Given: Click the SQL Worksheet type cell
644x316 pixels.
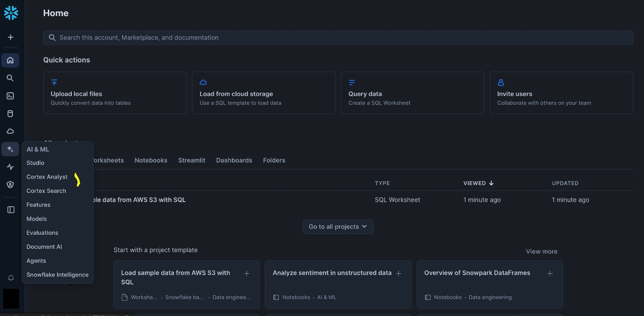Looking at the screenshot, I should [397, 200].
